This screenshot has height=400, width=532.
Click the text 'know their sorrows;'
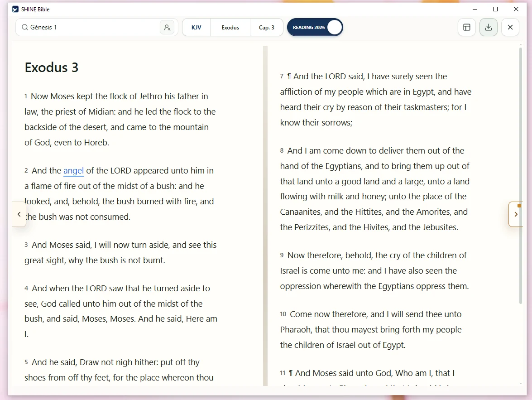pos(316,123)
